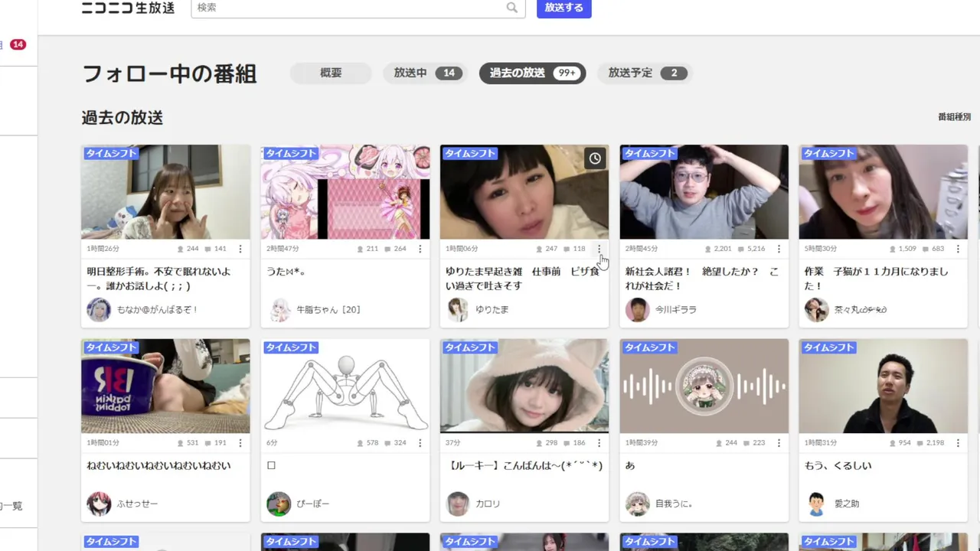Viewport: 980px width, 551px height.
Task: Open more options menu on ゆりたま broadcast
Action: click(599, 249)
